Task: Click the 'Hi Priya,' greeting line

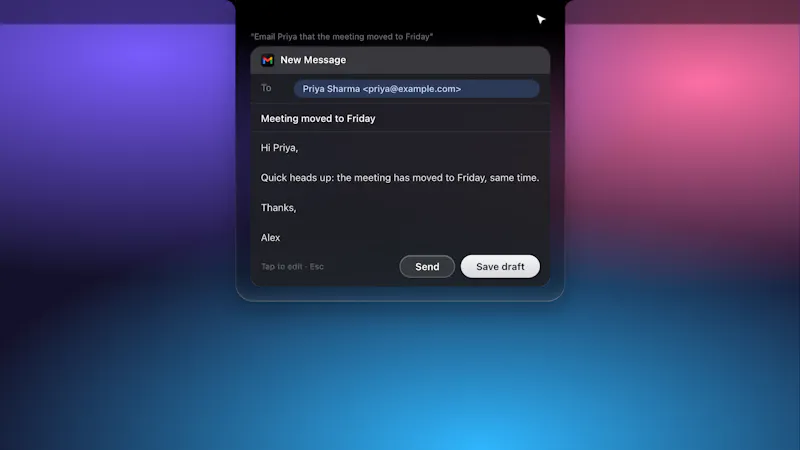Action: click(279, 147)
